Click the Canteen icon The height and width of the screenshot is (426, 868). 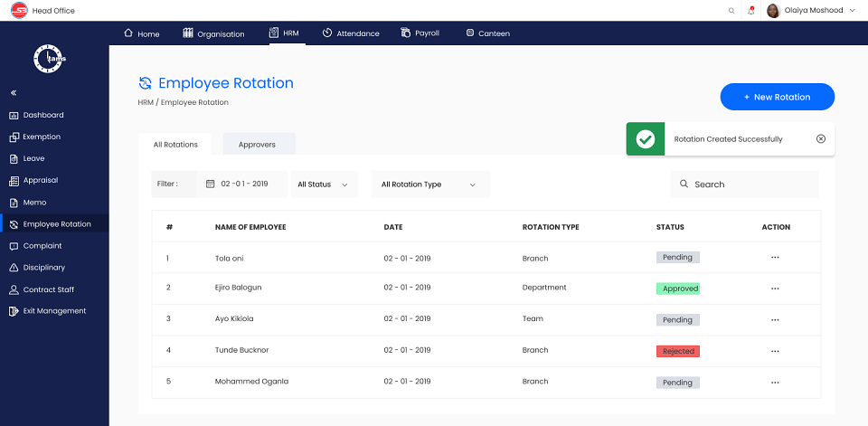coord(470,33)
